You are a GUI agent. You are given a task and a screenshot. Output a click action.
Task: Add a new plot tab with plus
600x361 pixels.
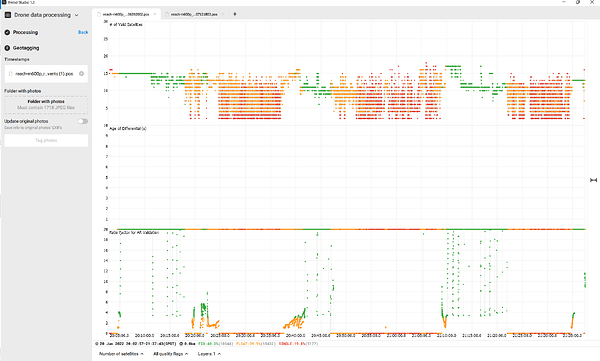coord(235,14)
